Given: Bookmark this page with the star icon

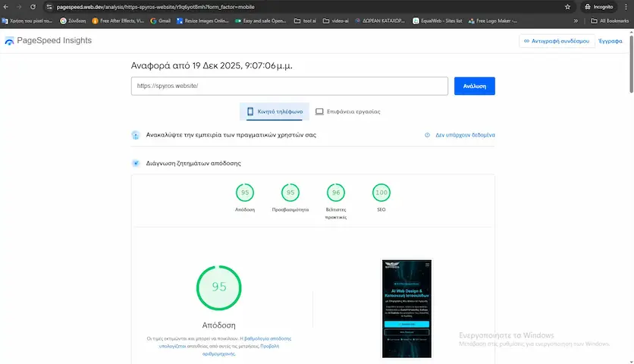Looking at the screenshot, I should 567,7.
